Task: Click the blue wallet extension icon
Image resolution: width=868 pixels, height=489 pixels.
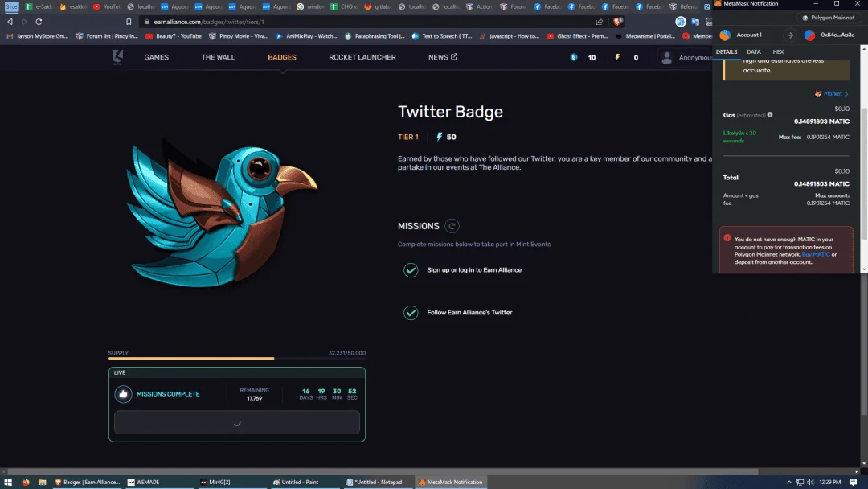Action: click(x=681, y=22)
